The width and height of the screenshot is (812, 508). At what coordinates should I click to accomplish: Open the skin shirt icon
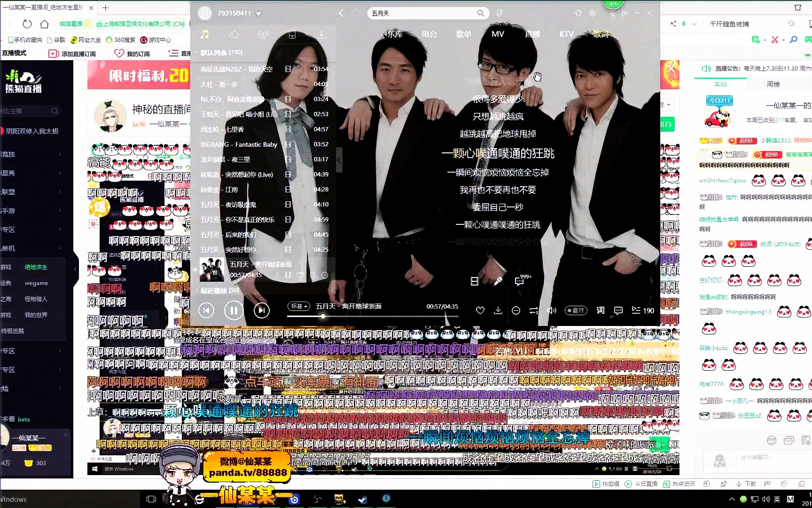tap(578, 13)
